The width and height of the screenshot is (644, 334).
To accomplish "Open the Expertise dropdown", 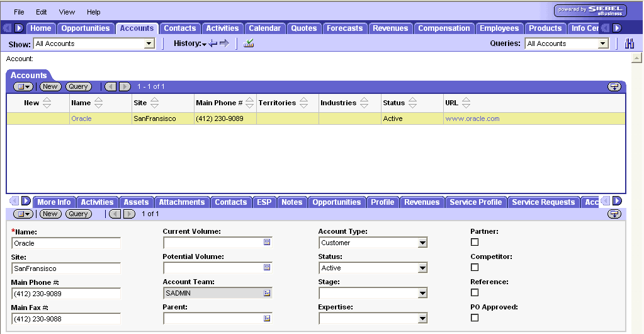I will click(x=422, y=318).
